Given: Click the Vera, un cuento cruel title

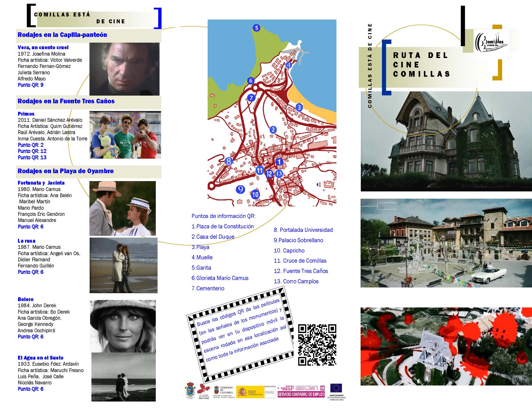Looking at the screenshot, I should click(x=43, y=47).
